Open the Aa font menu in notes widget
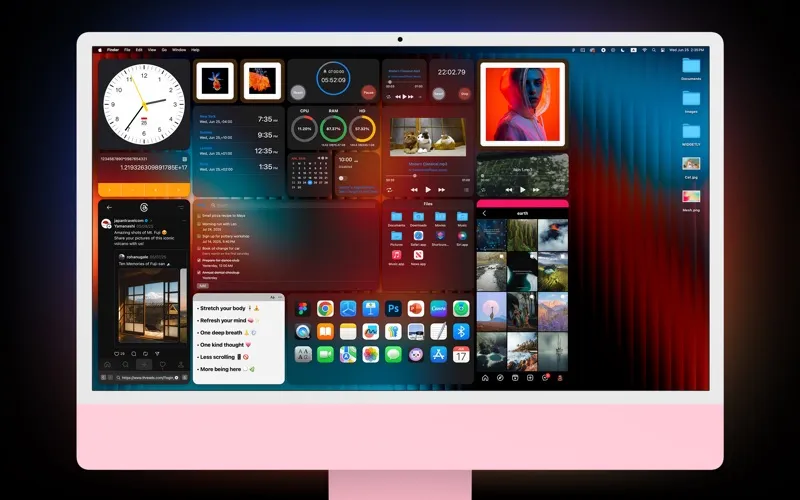Viewport: 800px width, 500px height. pos(272,297)
